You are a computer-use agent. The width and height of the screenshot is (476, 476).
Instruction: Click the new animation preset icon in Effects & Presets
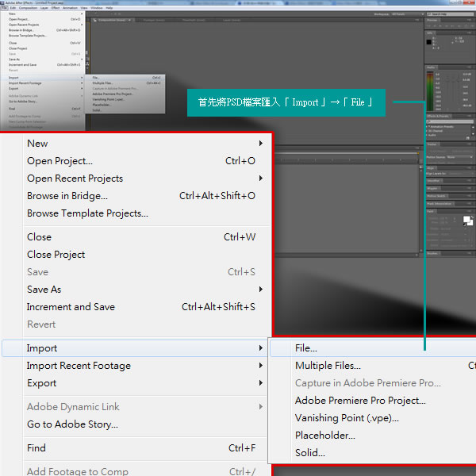468,138
